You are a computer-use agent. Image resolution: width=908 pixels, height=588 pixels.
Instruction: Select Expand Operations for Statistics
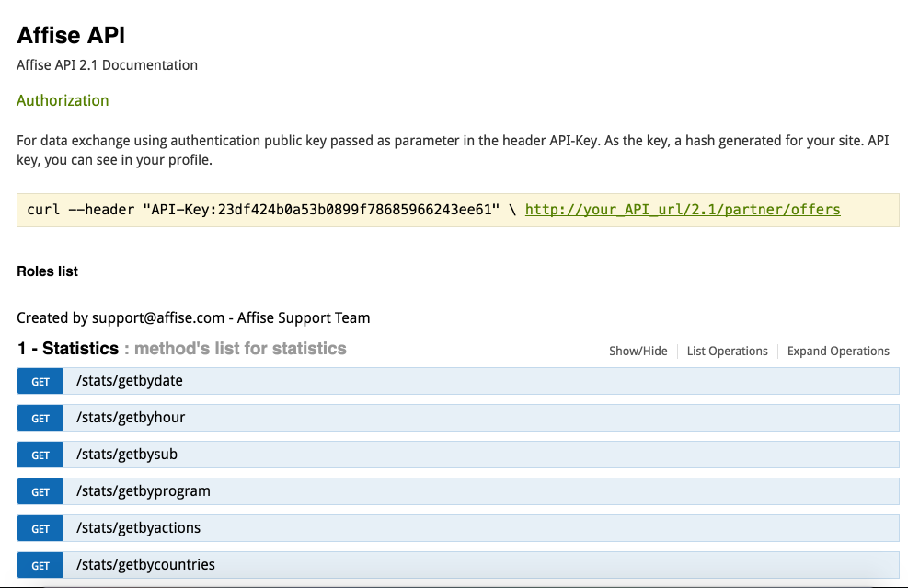(x=838, y=352)
